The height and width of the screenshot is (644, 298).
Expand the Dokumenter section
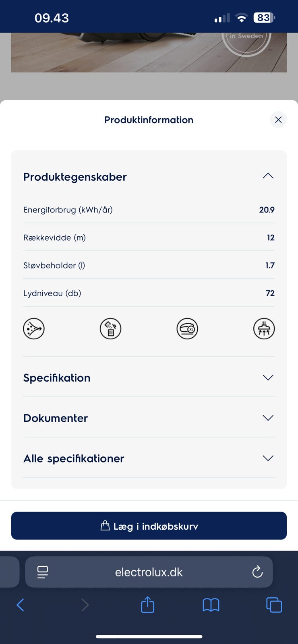(x=268, y=418)
